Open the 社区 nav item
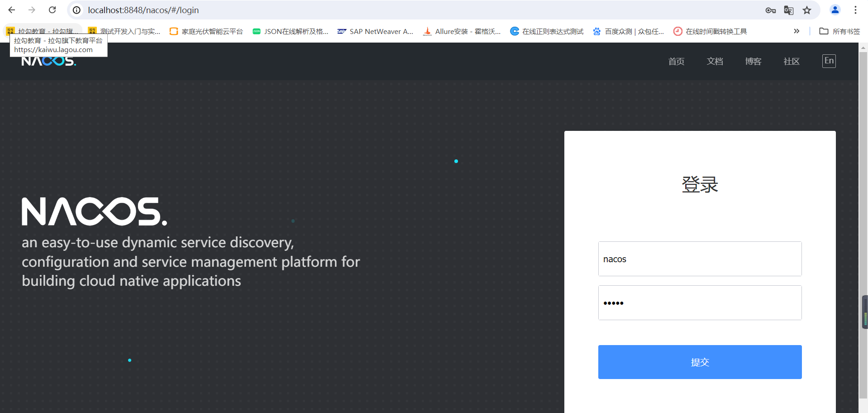 [792, 61]
